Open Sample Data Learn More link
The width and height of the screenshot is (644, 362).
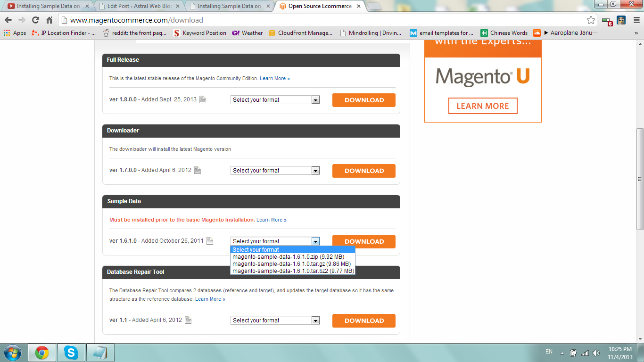(x=272, y=220)
